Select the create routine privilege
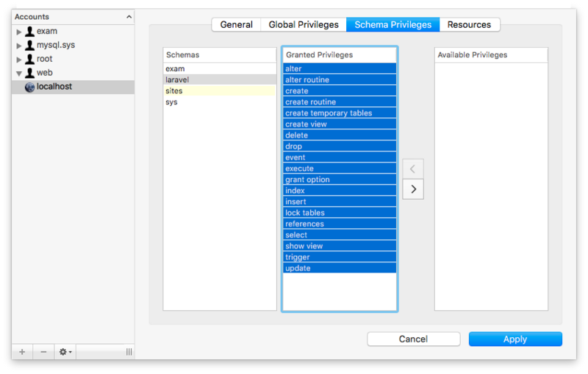 click(340, 102)
